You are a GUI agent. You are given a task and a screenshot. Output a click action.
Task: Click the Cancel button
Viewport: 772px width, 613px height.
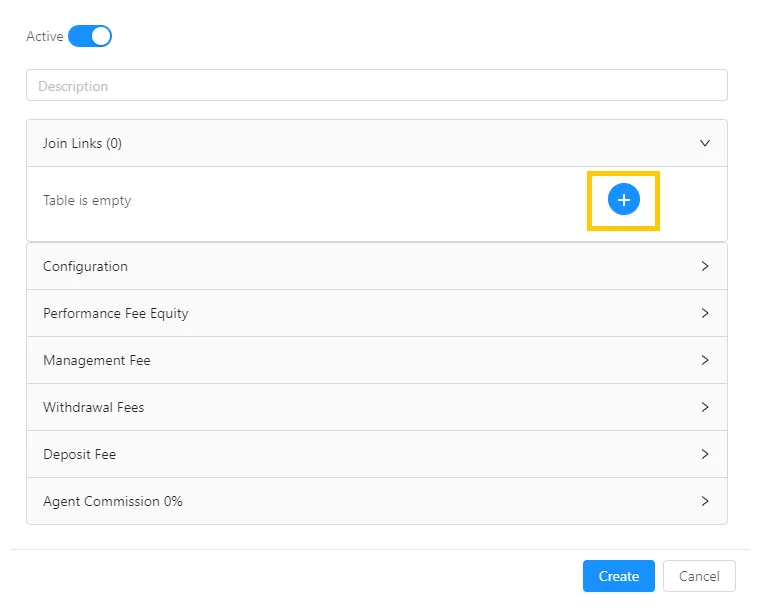pos(698,576)
